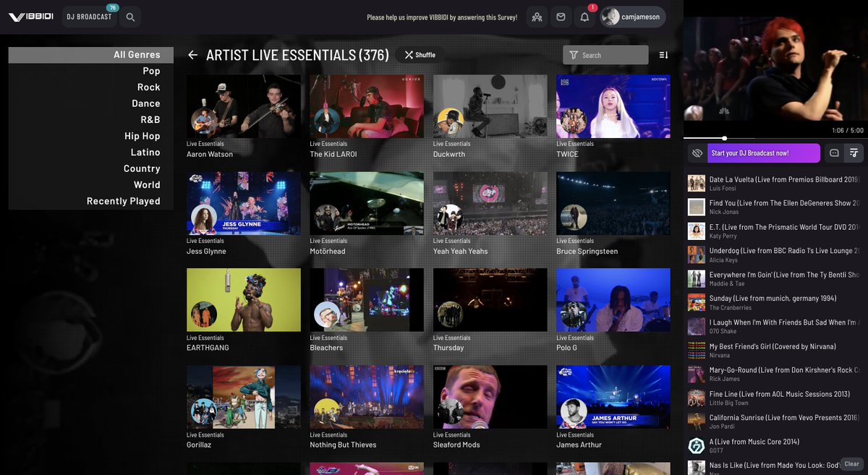Focus the artist Search field
The height and width of the screenshot is (475, 868).
(605, 55)
